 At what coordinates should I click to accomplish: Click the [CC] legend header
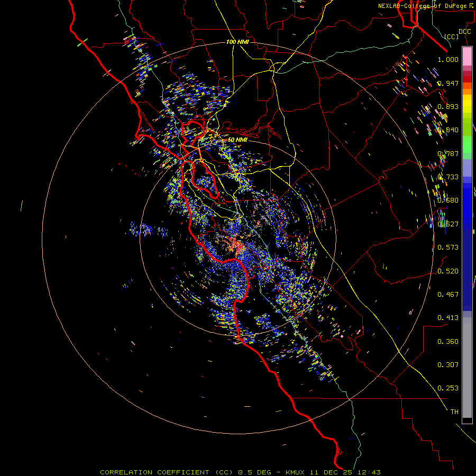coord(452,36)
